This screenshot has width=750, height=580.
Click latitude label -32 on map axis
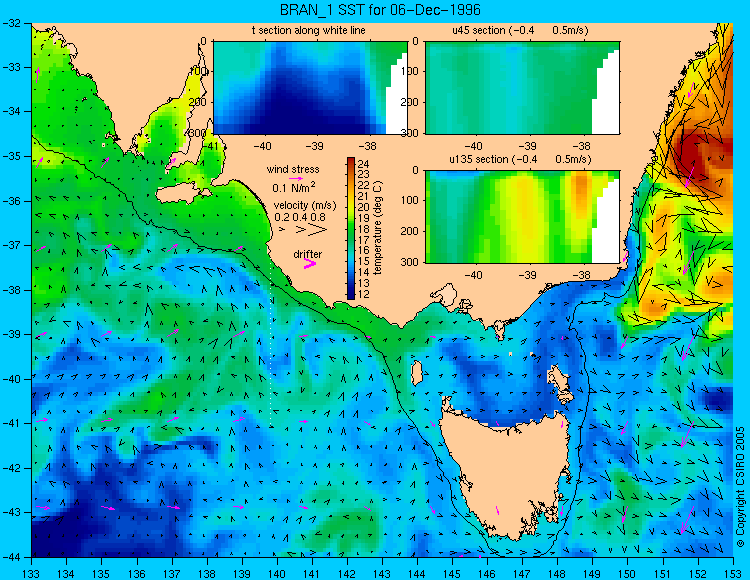tap(12, 23)
